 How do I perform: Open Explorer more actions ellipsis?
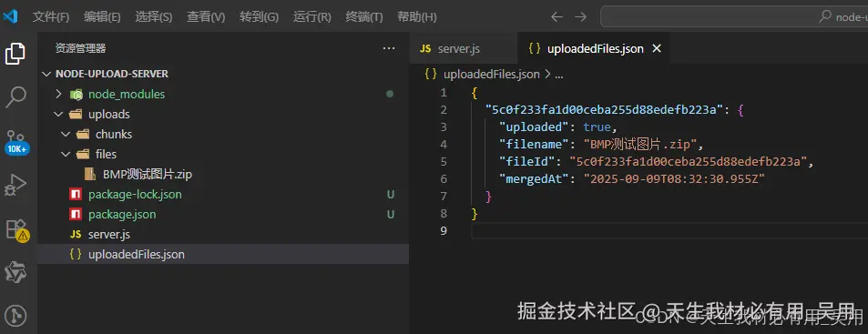(x=389, y=48)
